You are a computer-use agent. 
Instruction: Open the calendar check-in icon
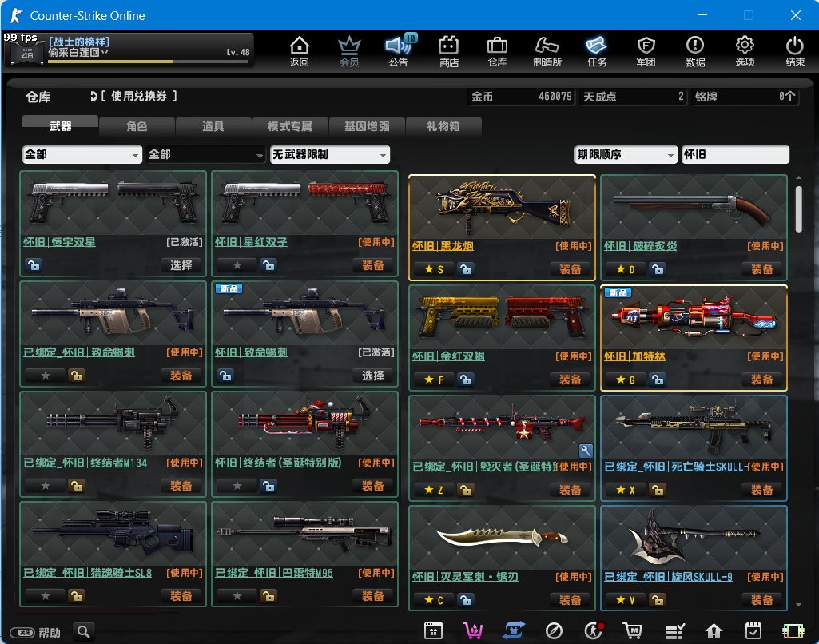point(753,631)
